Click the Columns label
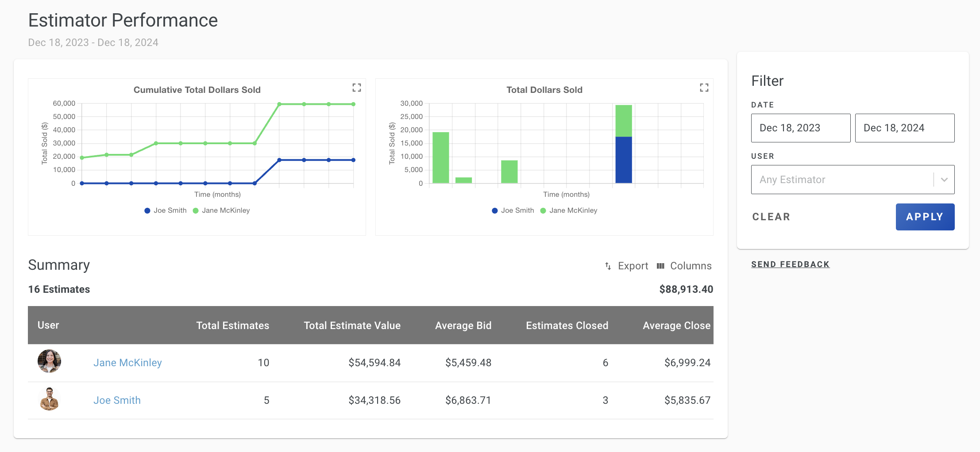 pyautogui.click(x=691, y=266)
